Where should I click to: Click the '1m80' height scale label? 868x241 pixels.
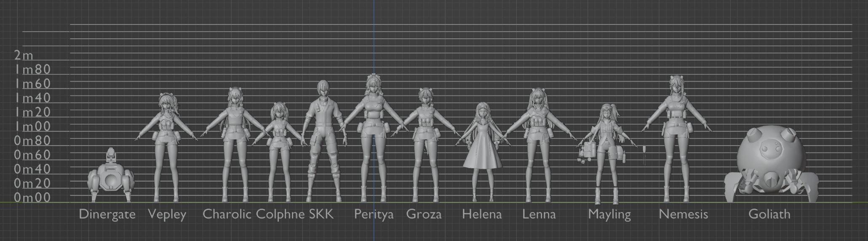33,69
